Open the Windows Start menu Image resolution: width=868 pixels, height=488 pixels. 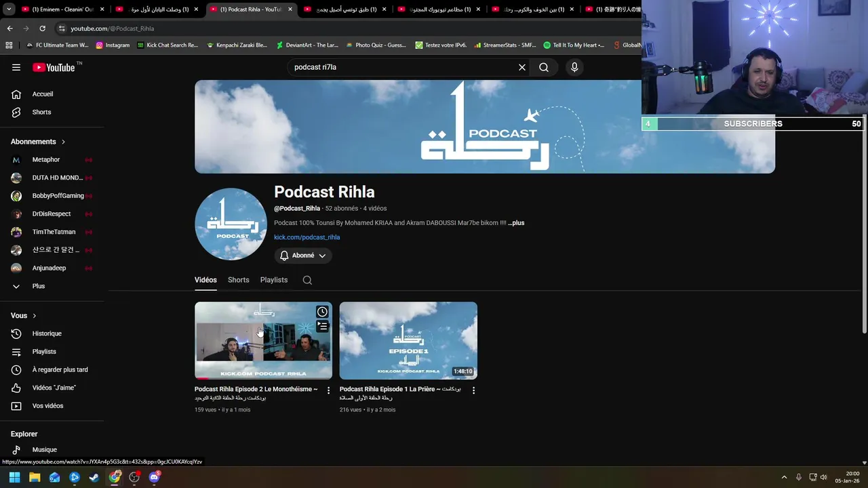point(14,477)
